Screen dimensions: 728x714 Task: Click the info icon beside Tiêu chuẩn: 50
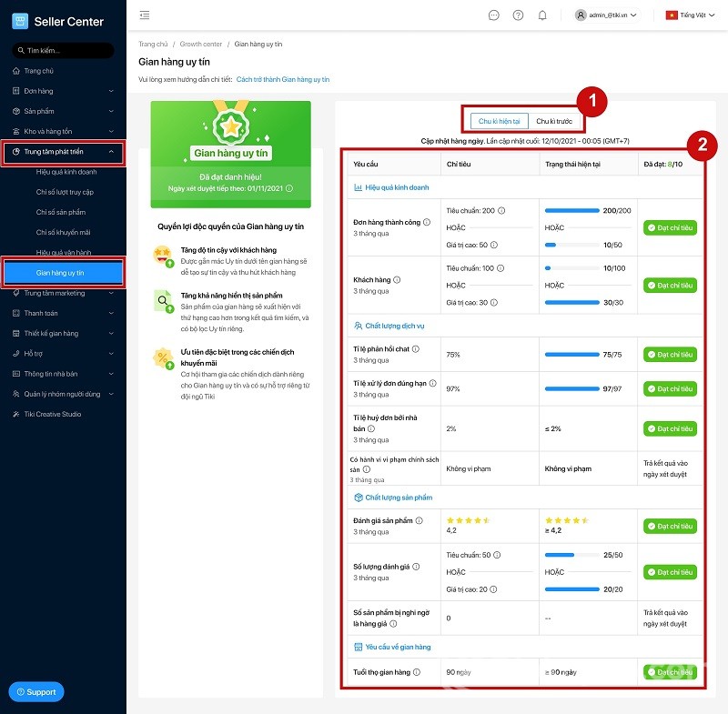pyautogui.click(x=497, y=555)
